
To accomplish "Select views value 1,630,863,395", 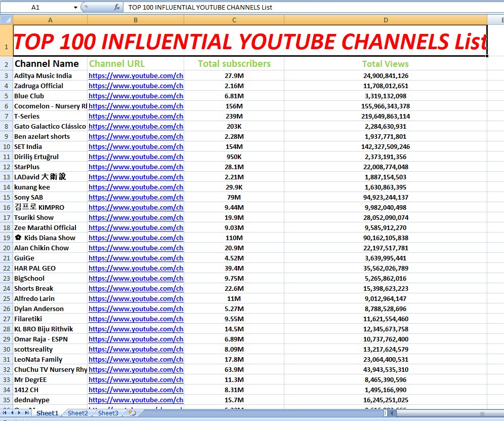I will tap(386, 187).
